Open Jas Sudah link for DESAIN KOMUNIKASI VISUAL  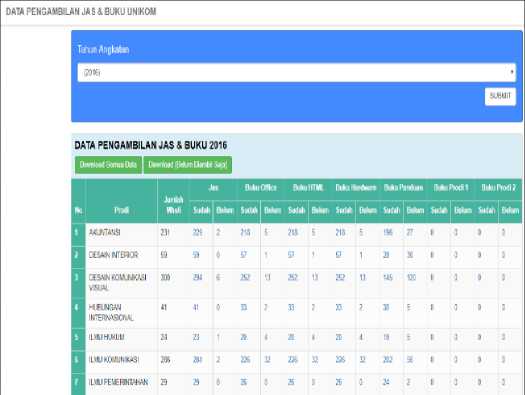coord(198,277)
